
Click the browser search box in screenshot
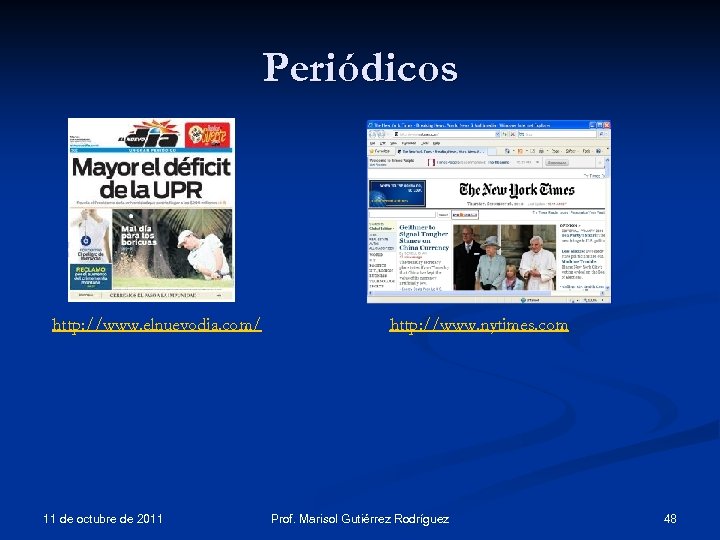click(557, 134)
